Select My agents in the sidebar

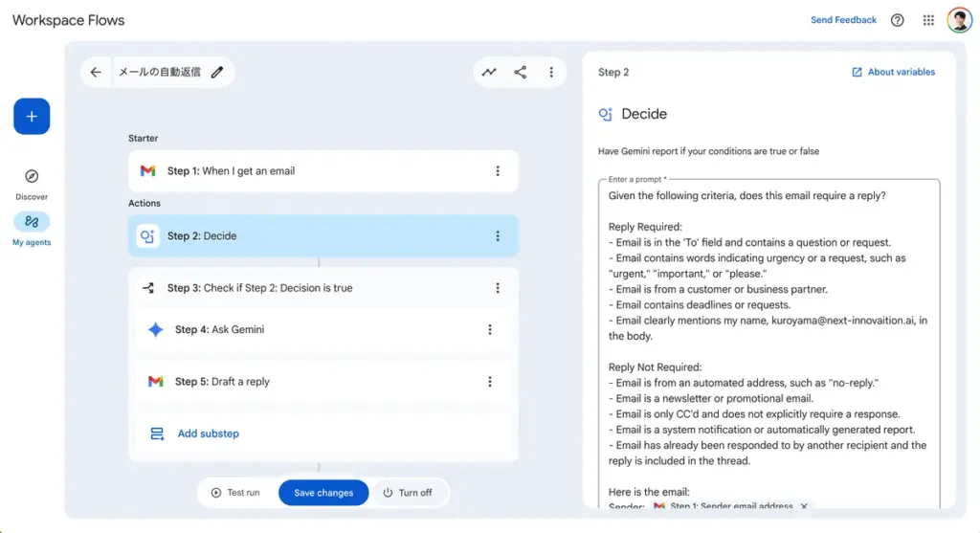tap(32, 222)
